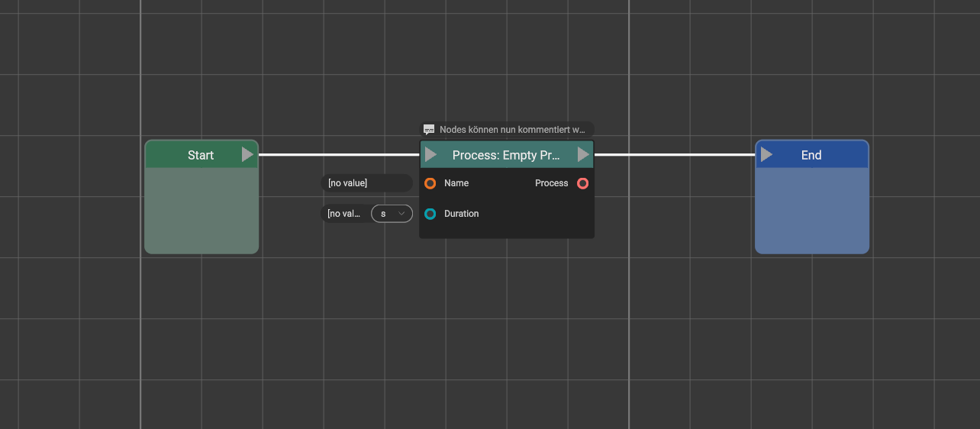Click the Process node's output flow arrow
980x429 pixels.
tap(583, 155)
